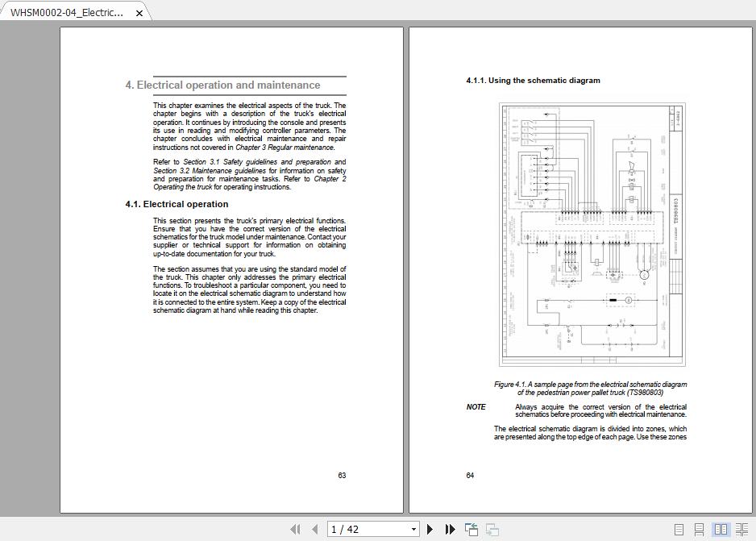Enable continuous scrolling layout
The height and width of the screenshot is (541, 756).
pos(699,529)
